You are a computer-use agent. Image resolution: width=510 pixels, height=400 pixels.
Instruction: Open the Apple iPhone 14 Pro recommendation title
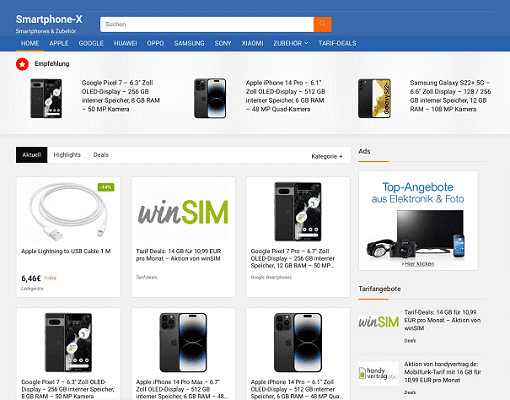[x=285, y=96]
